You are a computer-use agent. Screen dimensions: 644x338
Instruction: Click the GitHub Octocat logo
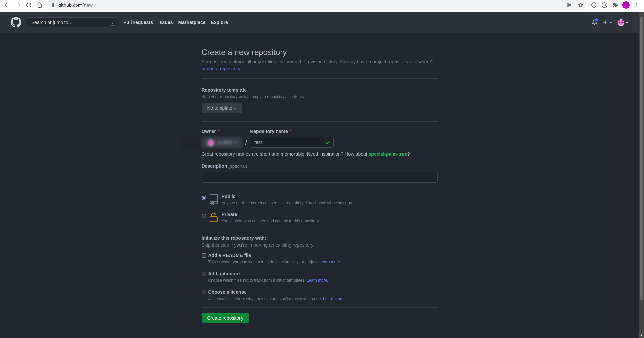pos(16,22)
